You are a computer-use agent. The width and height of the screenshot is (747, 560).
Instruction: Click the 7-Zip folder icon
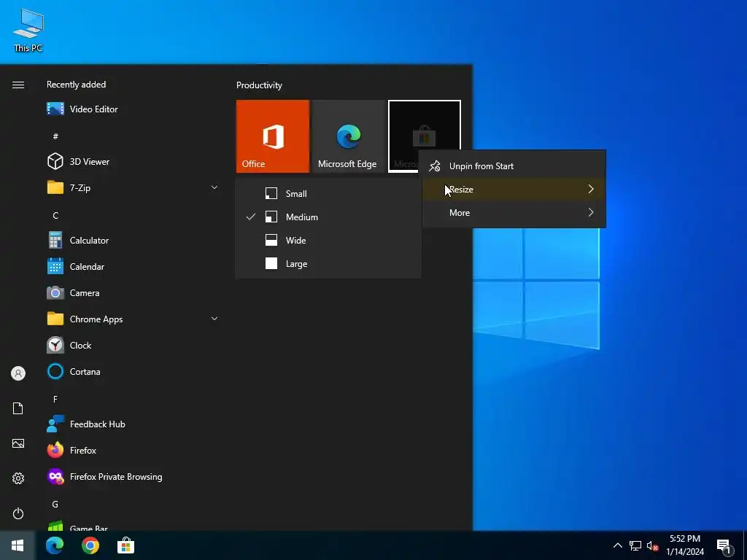pos(55,187)
